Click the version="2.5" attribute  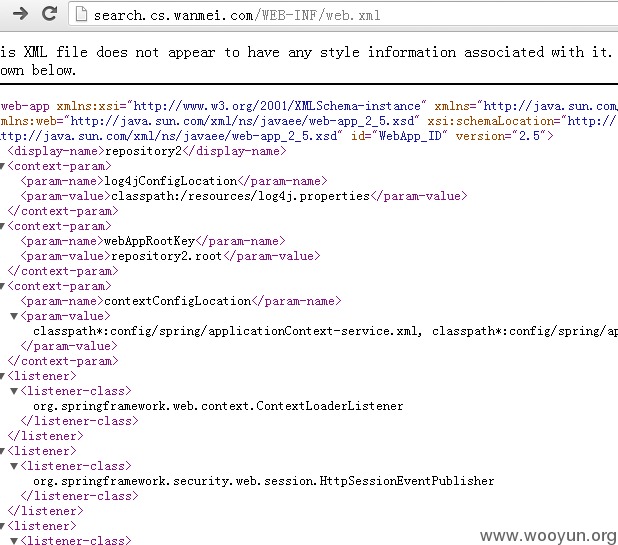[501, 136]
